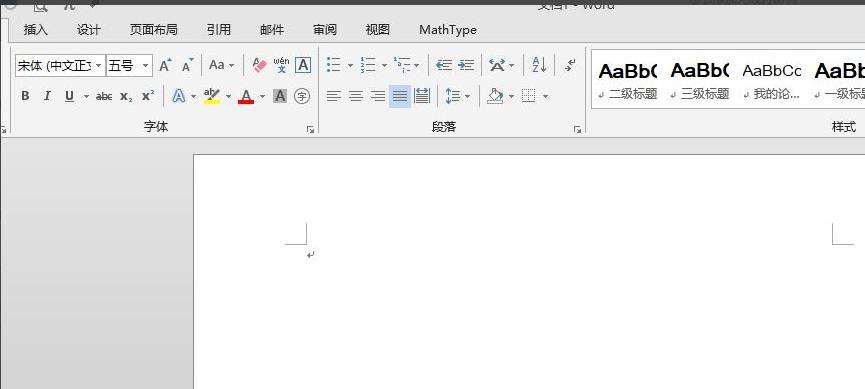Click the increase indent icon
The image size is (865, 389).
pos(466,65)
